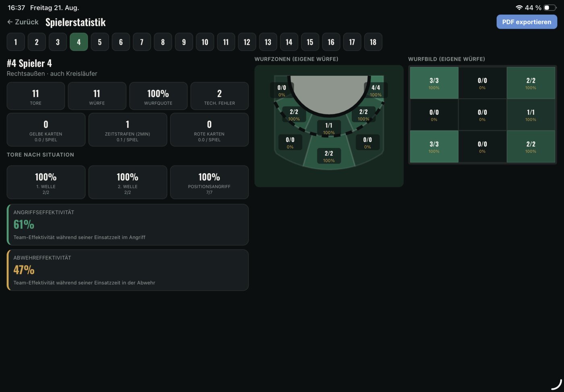Click the Wurfquote 100% card

pos(158,96)
